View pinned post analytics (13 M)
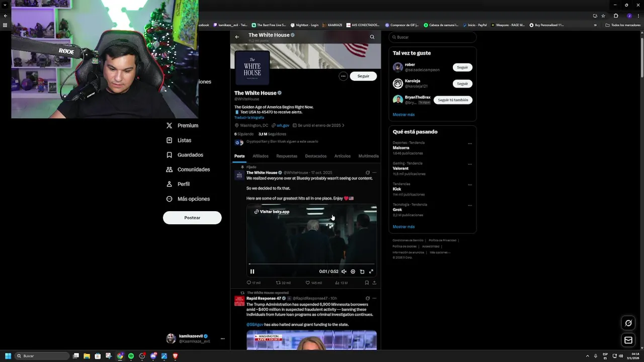The height and width of the screenshot is (362, 644). point(342,283)
